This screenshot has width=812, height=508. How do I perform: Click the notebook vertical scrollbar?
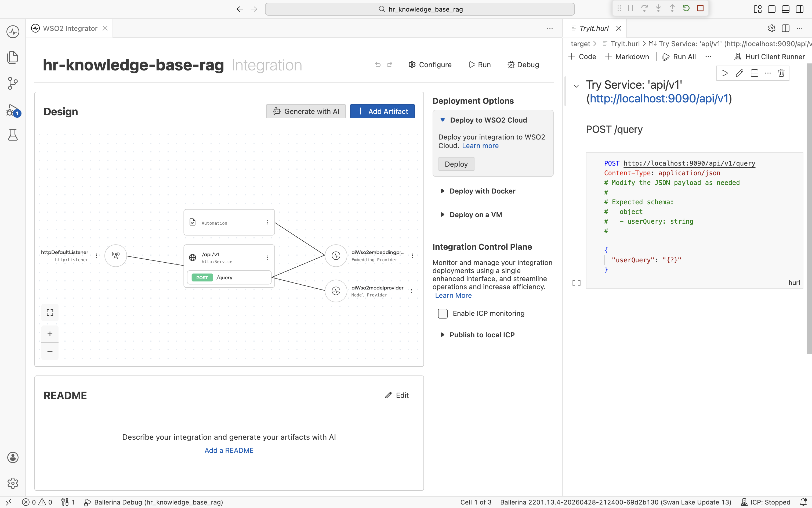click(x=809, y=208)
